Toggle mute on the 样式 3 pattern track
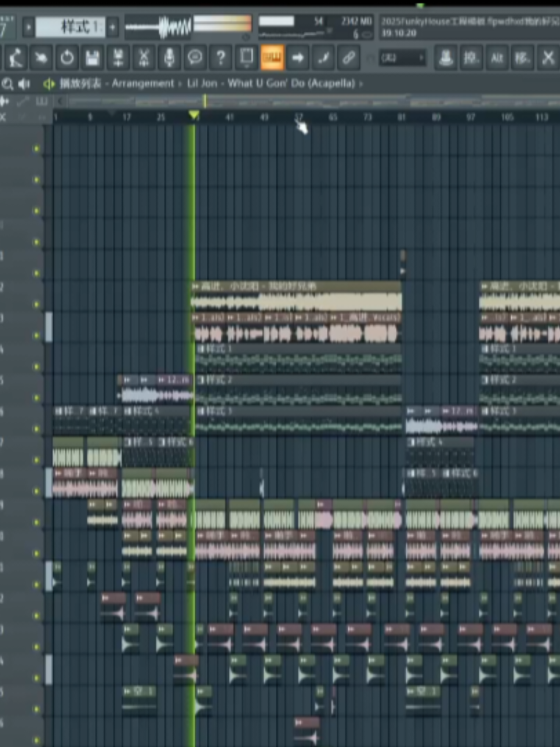Screen dimensions: 560x747 tap(37, 428)
